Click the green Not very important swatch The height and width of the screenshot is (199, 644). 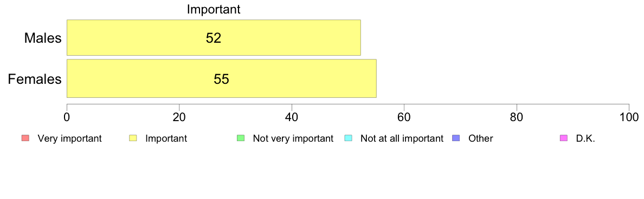click(x=241, y=138)
